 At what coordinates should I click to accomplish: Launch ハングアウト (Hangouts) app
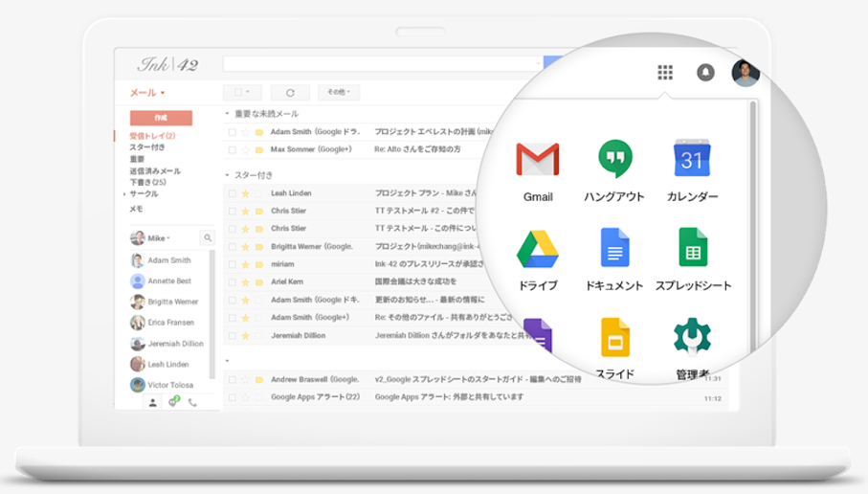pyautogui.click(x=614, y=171)
